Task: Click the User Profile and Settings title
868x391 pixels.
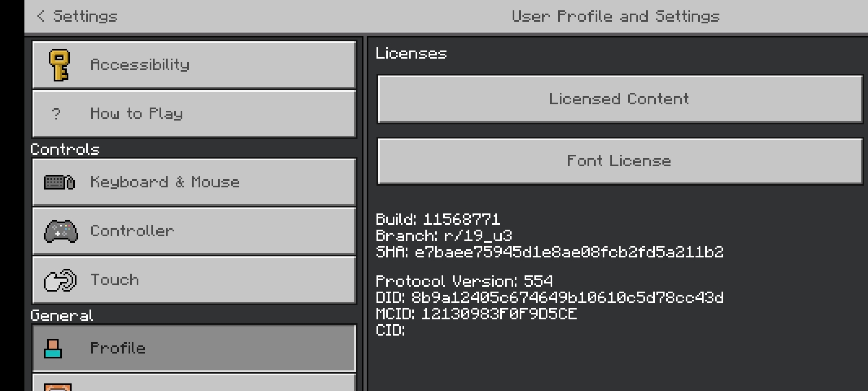Action: 615,16
